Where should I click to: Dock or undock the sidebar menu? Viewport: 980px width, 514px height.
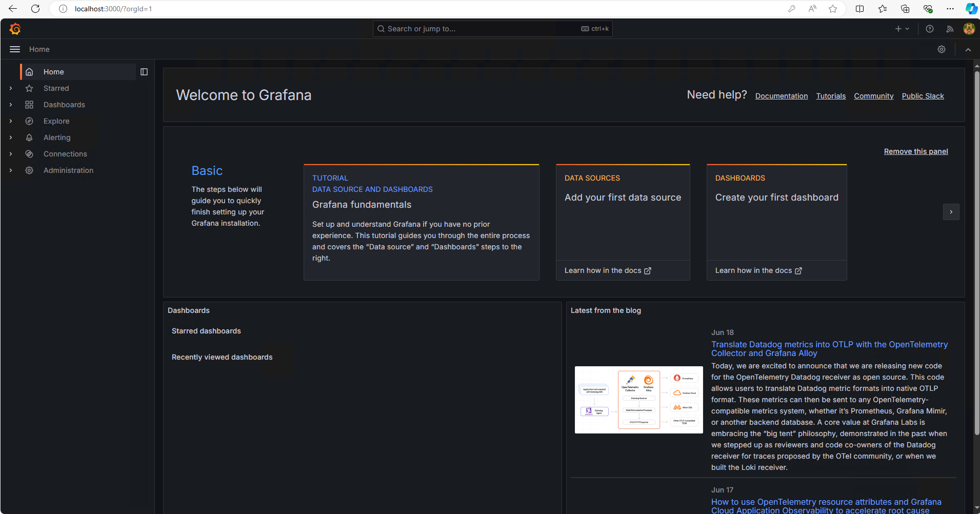point(144,72)
